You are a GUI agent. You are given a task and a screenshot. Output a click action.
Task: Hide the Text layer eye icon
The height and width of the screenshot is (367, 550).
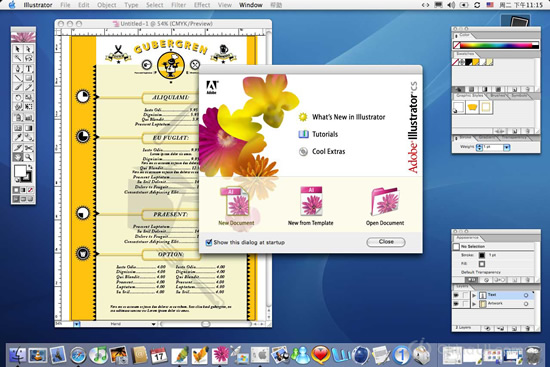[456, 295]
